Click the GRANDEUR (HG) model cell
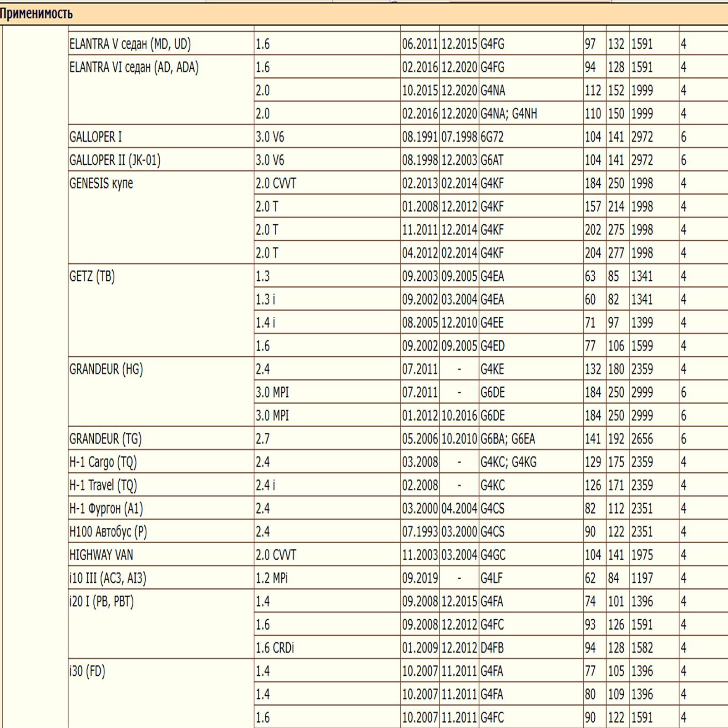The image size is (728, 728). (106, 369)
